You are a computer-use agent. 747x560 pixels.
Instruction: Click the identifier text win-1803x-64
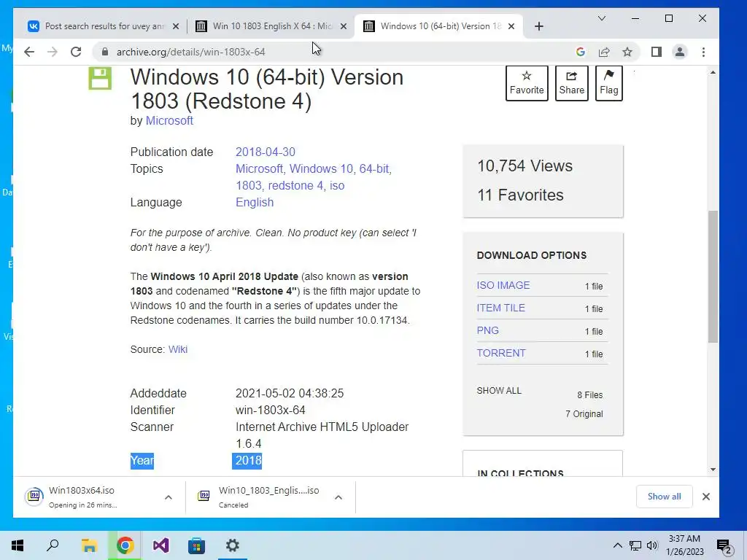tap(271, 410)
